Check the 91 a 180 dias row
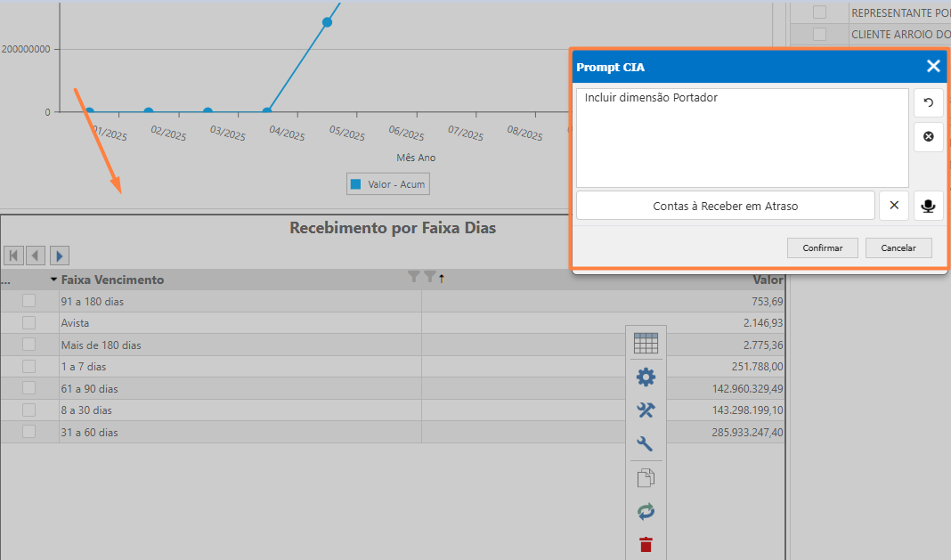This screenshot has width=951, height=560. (x=28, y=300)
